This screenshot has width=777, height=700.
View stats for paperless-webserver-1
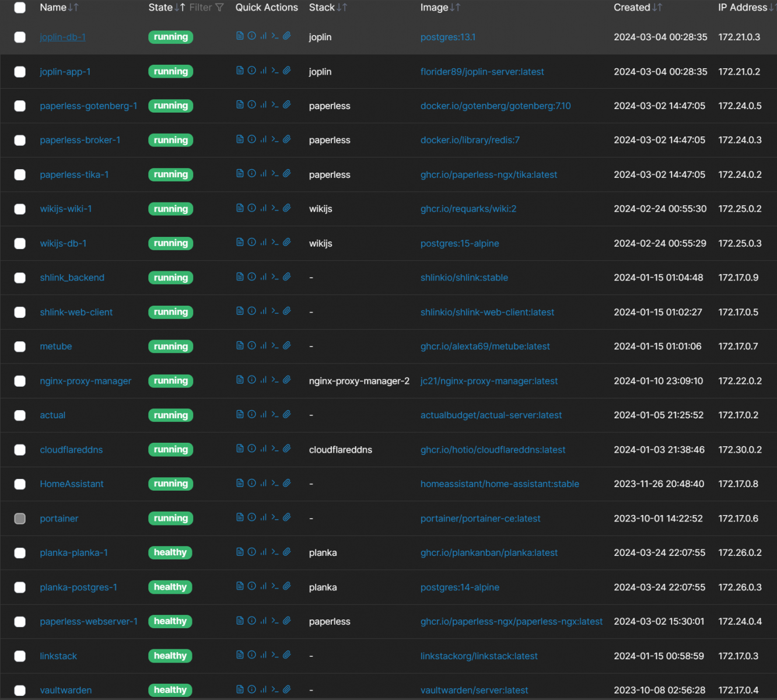[263, 621]
